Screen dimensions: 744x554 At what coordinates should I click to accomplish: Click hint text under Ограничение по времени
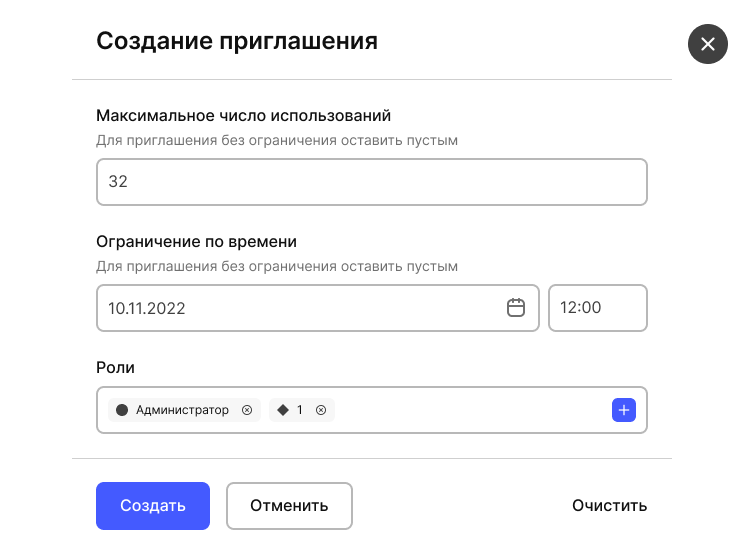(277, 267)
